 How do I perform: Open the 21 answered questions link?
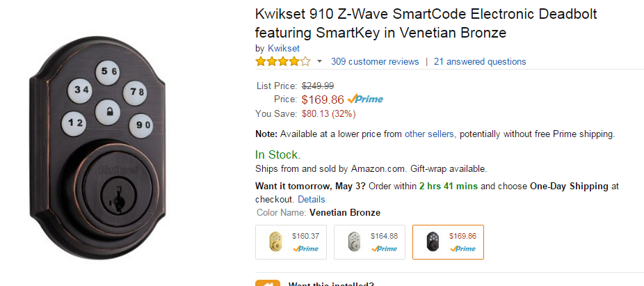480,61
